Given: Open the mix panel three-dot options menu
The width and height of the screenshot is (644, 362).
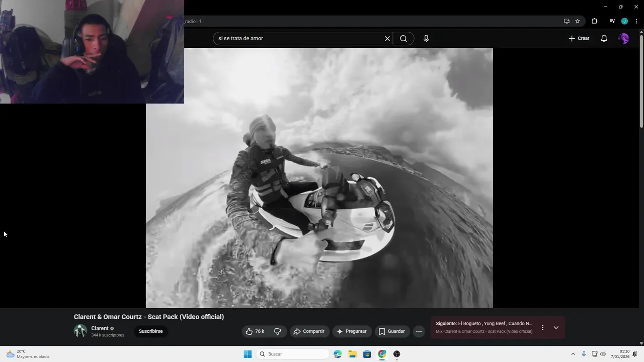Looking at the screenshot, I should point(542,327).
